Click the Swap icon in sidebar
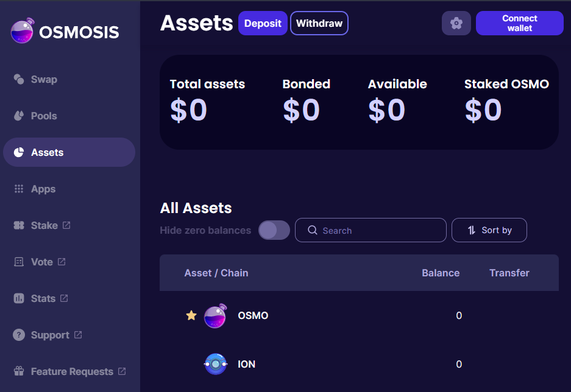Viewport: 571px width, 392px height. (19, 79)
